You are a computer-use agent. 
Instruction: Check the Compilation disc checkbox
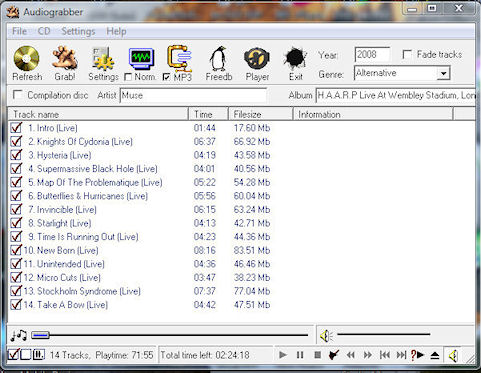[x=17, y=95]
